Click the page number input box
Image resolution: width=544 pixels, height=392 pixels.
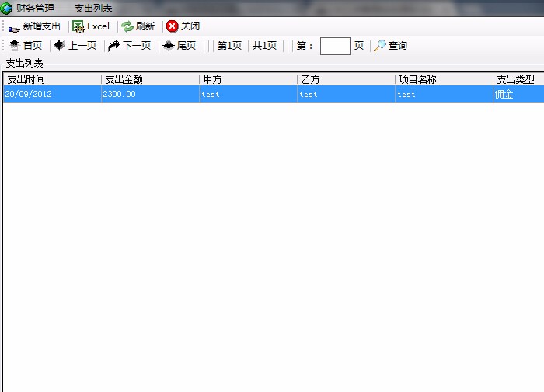[335, 46]
